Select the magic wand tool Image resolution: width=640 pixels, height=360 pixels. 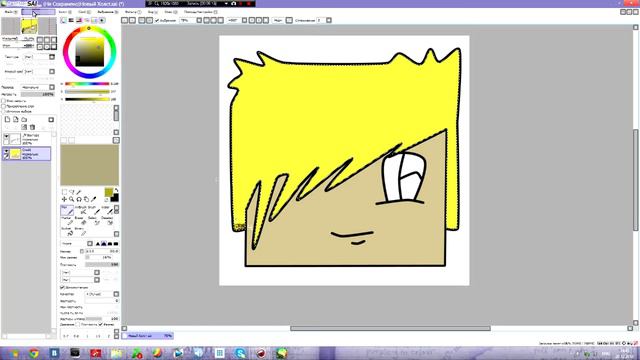(x=79, y=192)
